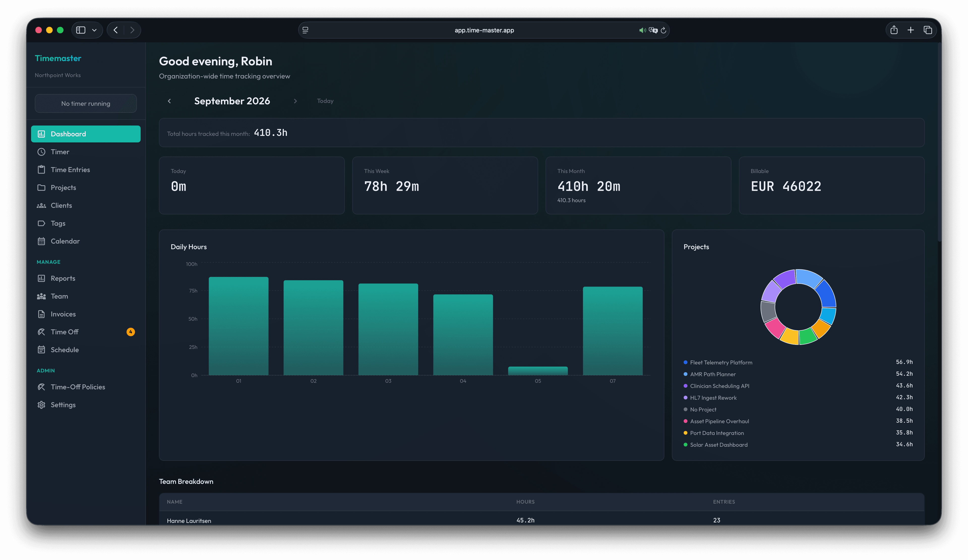Reload the page with refresh icon
Screen dimensions: 968x560
pos(663,30)
